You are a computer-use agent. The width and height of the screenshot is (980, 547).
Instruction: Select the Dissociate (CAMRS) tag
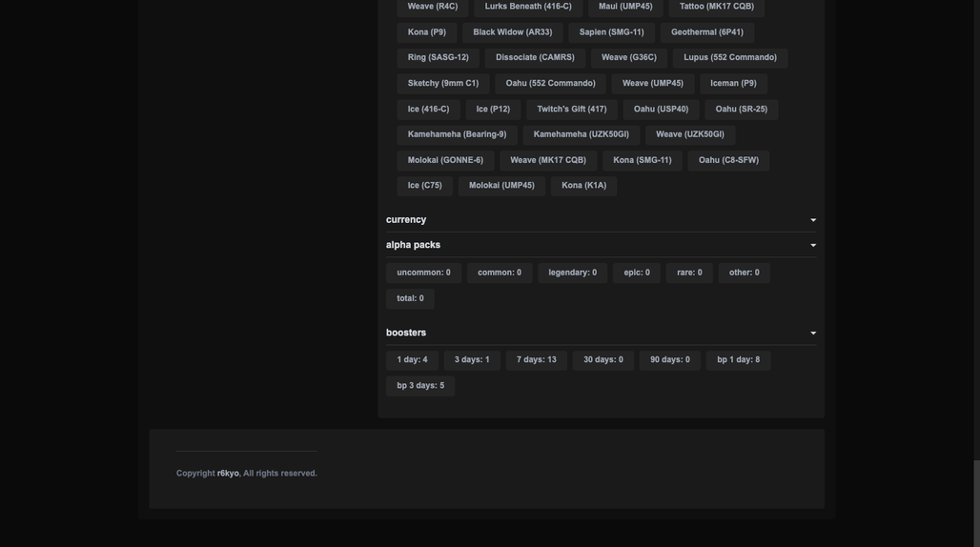click(x=535, y=57)
